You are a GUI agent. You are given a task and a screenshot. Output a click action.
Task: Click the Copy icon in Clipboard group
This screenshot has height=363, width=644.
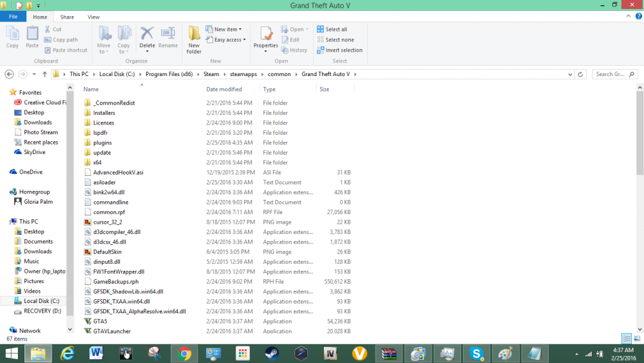coord(12,37)
